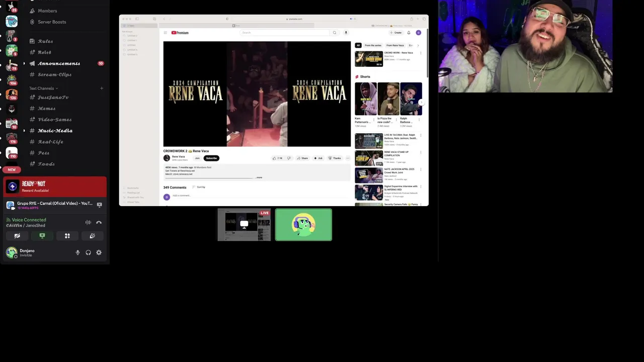Image resolution: width=644 pixels, height=362 pixels.
Task: Create a channel with the plus icon
Action: click(102, 88)
